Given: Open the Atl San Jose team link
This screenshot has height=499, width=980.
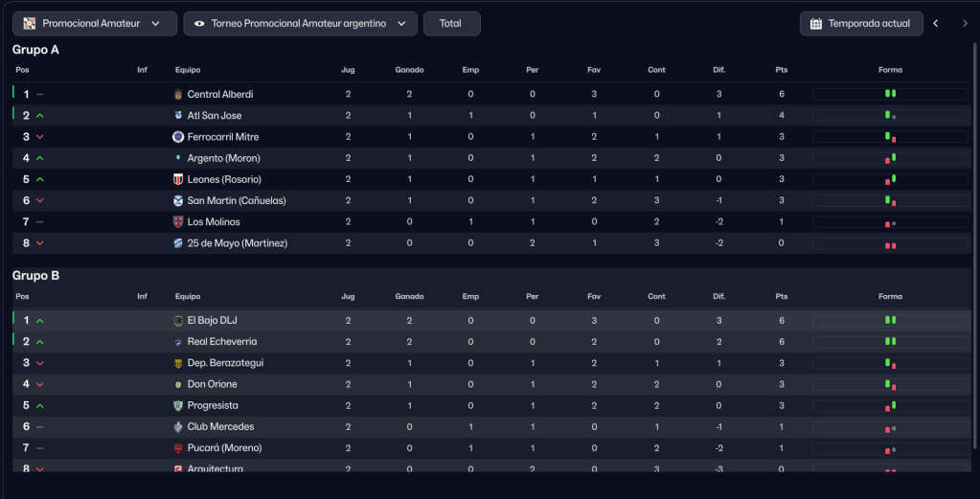Looking at the screenshot, I should [215, 116].
